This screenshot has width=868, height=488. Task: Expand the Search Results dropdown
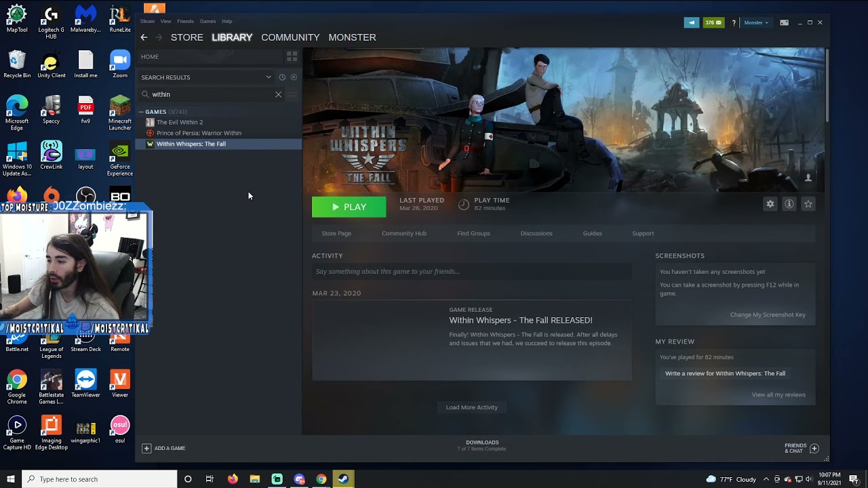click(269, 77)
